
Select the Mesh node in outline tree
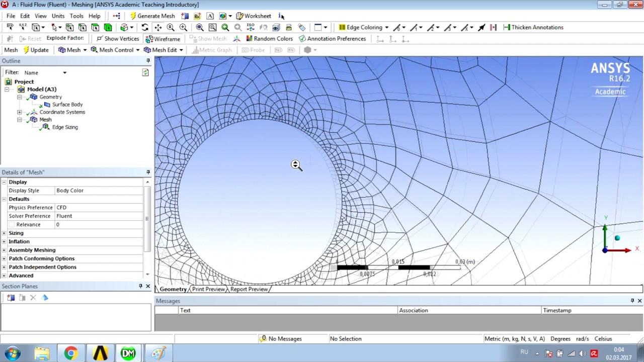(45, 120)
